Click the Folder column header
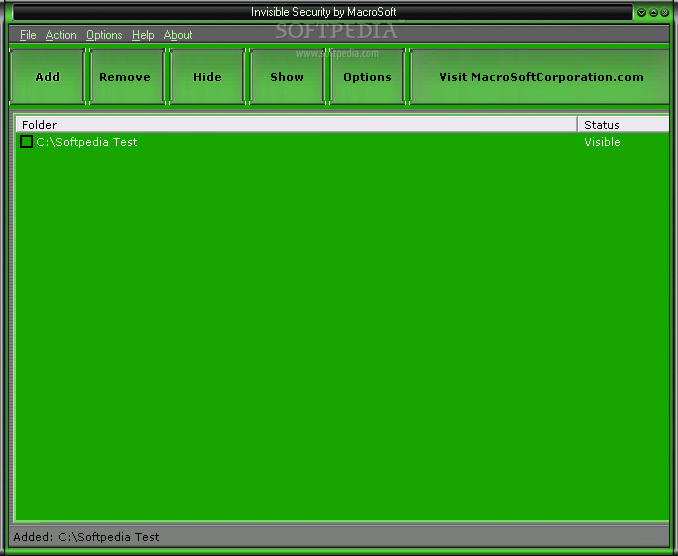This screenshot has height=556, width=678. point(297,125)
